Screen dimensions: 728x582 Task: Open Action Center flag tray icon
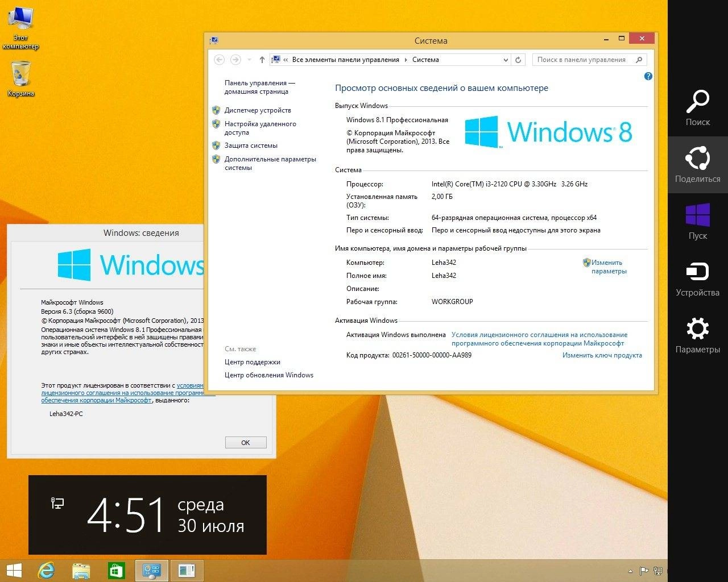click(x=644, y=571)
